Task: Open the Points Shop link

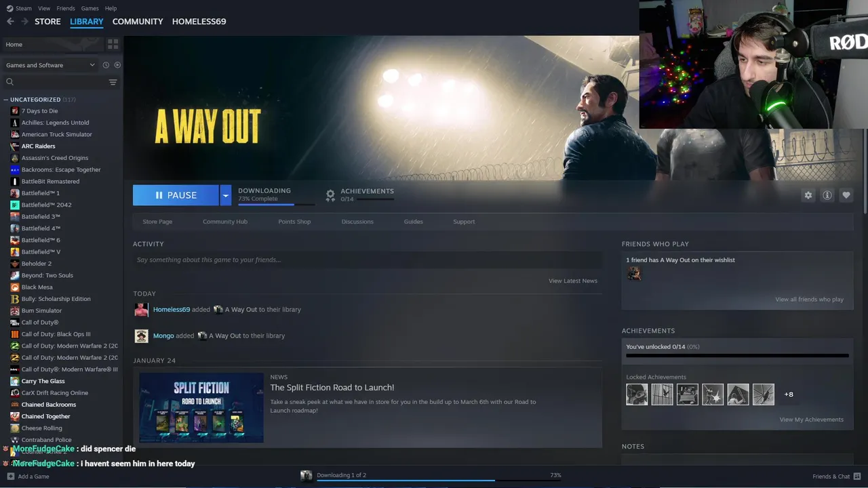Action: click(x=294, y=222)
